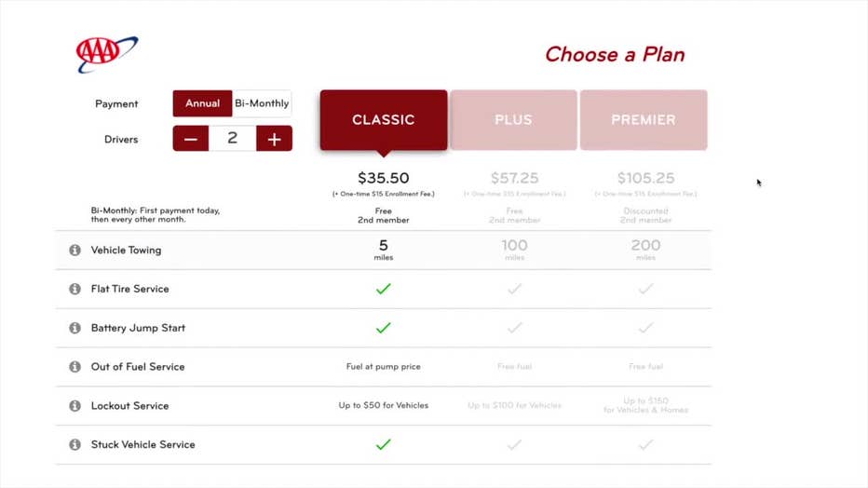This screenshot has height=488, width=868.
Task: Choose the Premier plan tab
Action: click(644, 120)
